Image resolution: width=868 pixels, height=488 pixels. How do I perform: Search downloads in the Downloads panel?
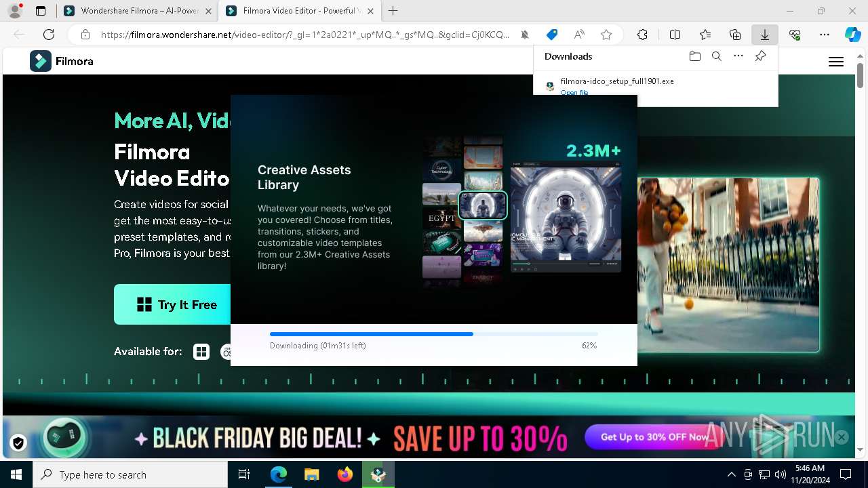click(717, 56)
